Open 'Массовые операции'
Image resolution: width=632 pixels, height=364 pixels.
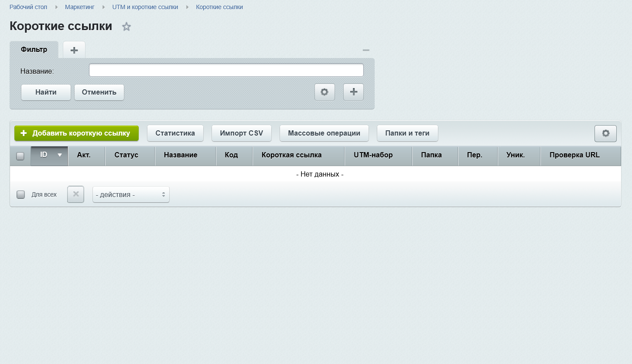[x=324, y=133]
